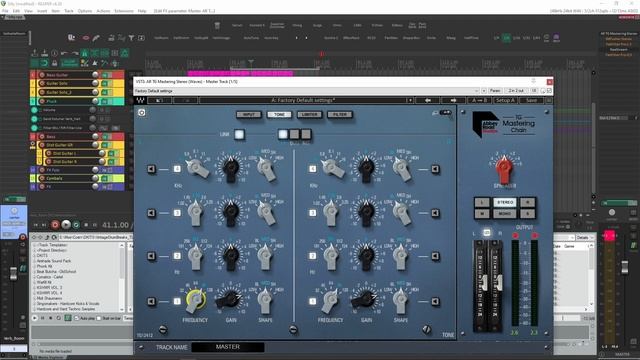Toggle the plugin power icon above the LINK label
Image resolution: width=640 pixels, height=360 pixels.
(x=142, y=113)
